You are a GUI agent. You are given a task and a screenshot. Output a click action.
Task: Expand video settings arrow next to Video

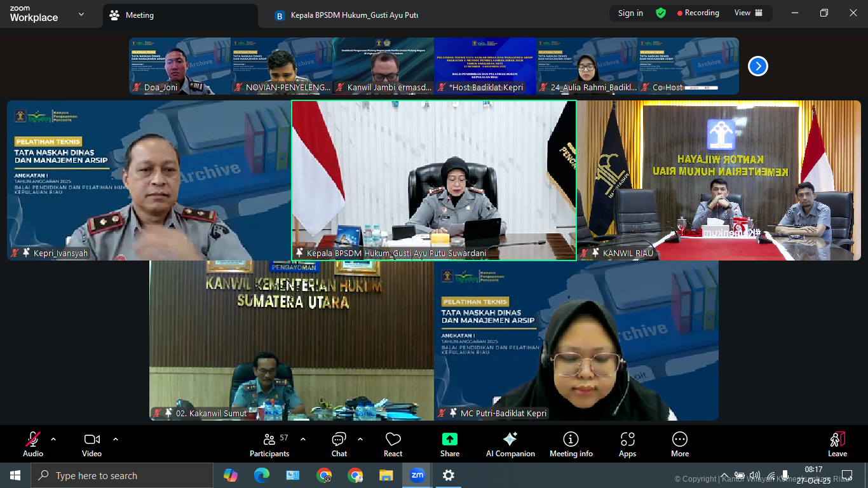click(x=116, y=439)
